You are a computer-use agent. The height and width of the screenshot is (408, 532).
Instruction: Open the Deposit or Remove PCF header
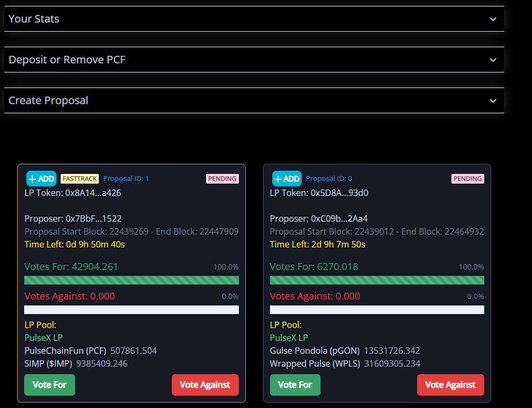[x=254, y=60]
